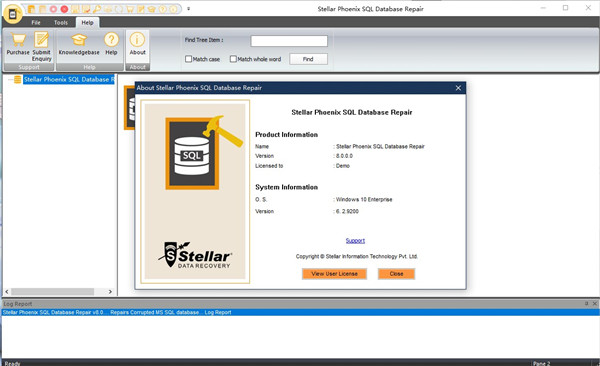Select the highlighted Log Report entry row

[300, 312]
